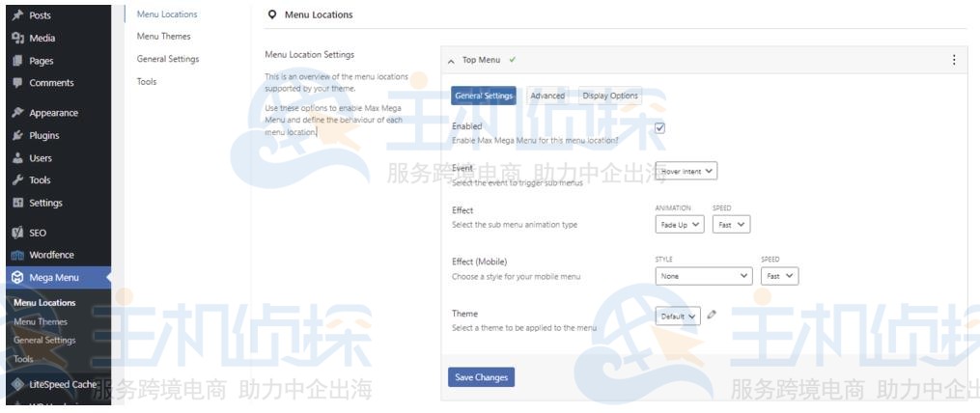Click the LiteSpeed Cache diamond icon

[17, 384]
